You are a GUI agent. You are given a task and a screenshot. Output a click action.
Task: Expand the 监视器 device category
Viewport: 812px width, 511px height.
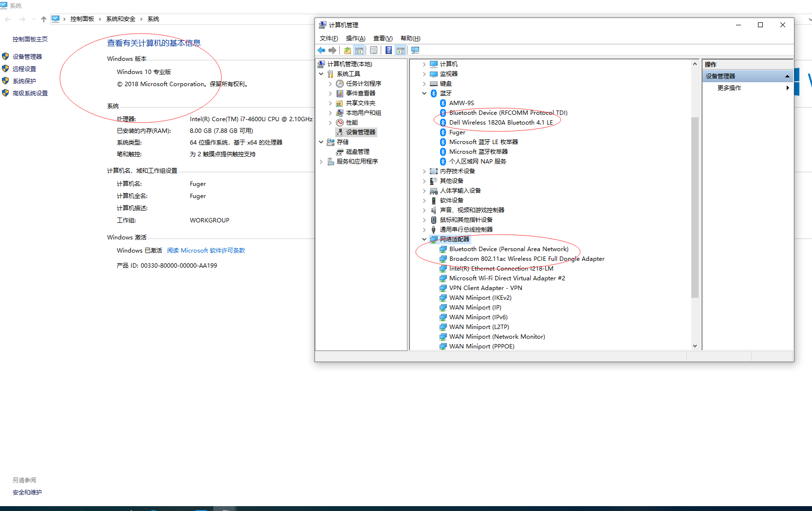424,73
